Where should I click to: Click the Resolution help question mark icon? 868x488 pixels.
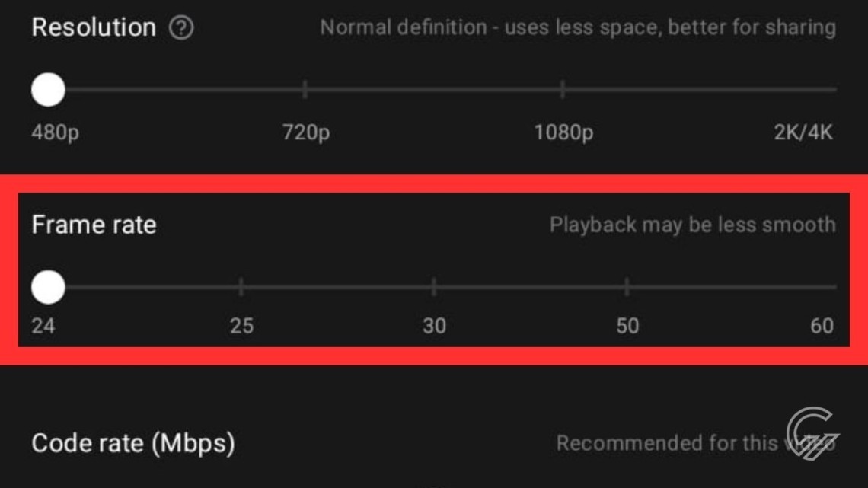[x=181, y=28]
